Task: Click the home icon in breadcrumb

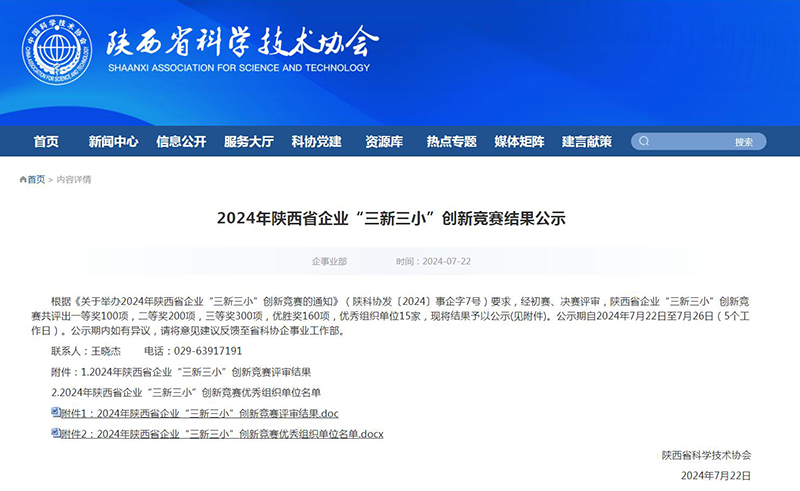Action: (23, 179)
